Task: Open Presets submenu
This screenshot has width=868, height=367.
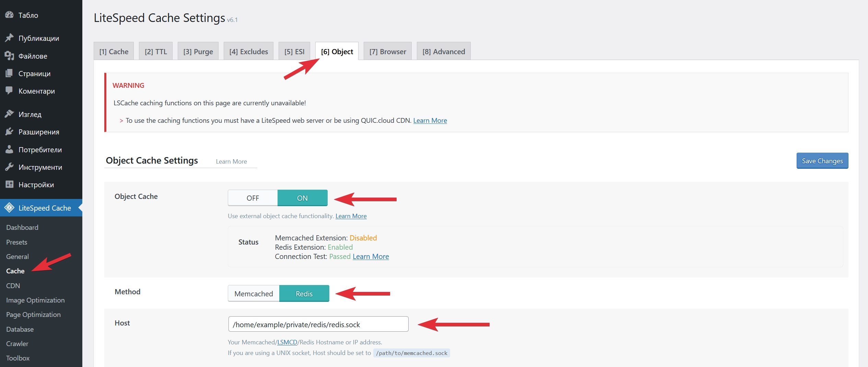Action: point(16,242)
